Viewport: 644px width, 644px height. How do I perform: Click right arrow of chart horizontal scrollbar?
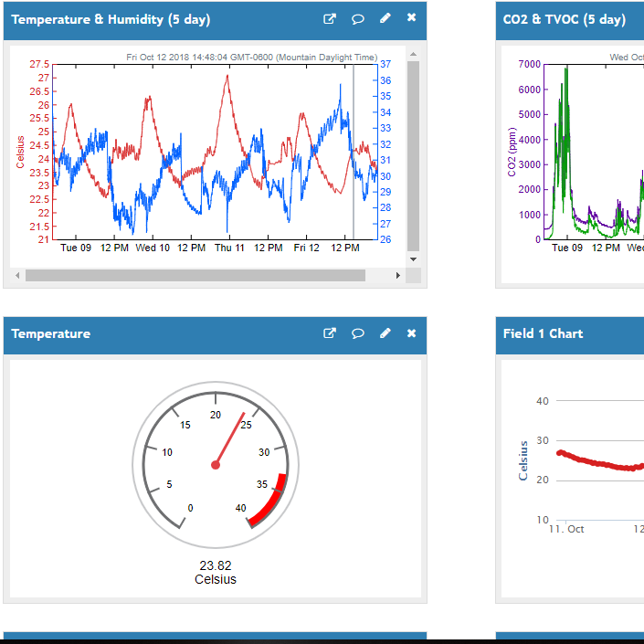[x=398, y=275]
